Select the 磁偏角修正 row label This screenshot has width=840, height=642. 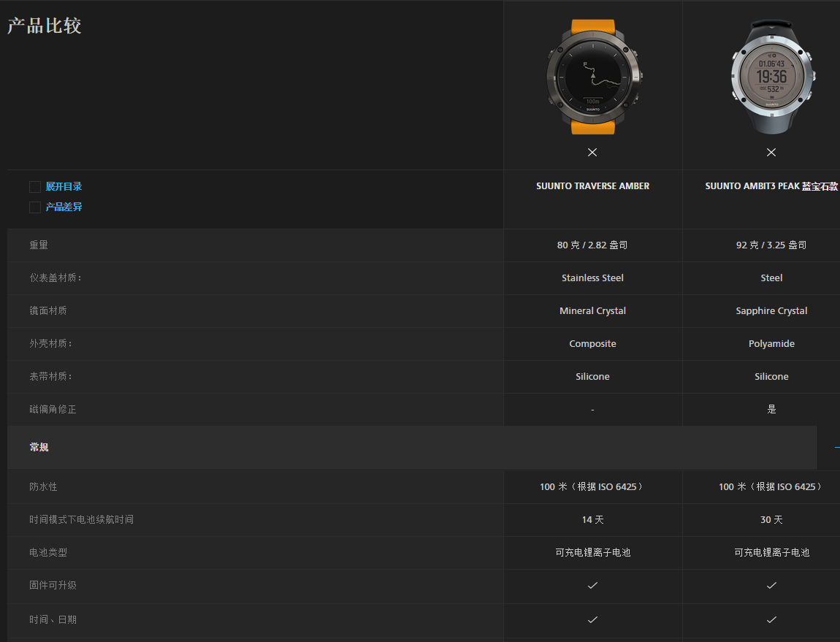point(53,409)
